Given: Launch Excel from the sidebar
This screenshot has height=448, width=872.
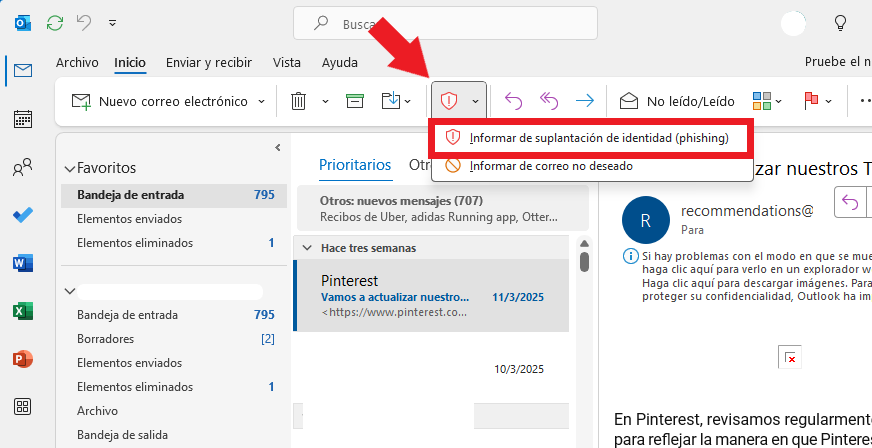Looking at the screenshot, I should click(x=23, y=311).
